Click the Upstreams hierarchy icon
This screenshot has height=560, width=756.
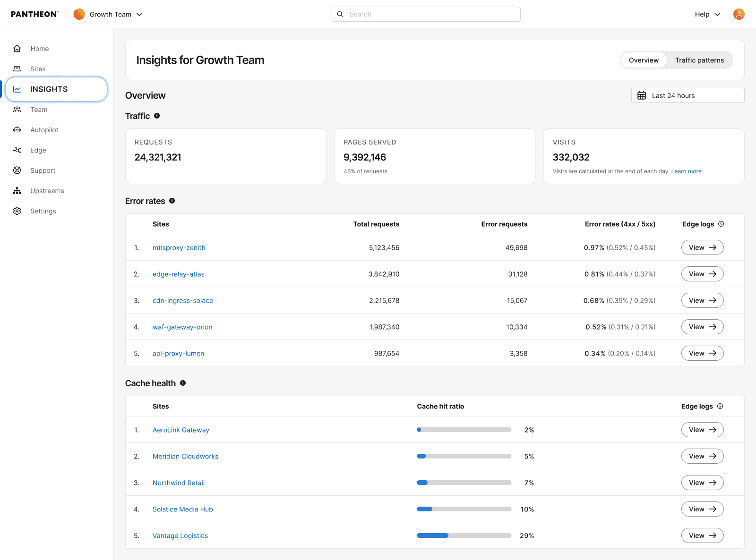[17, 191]
